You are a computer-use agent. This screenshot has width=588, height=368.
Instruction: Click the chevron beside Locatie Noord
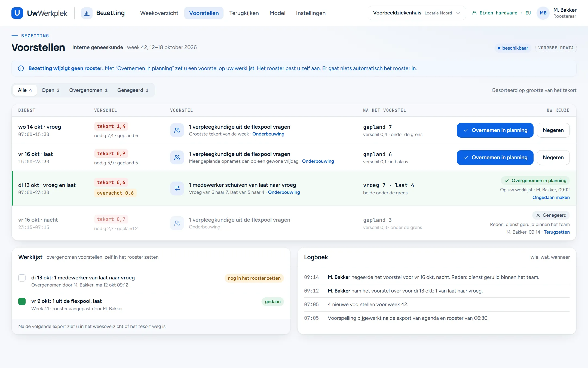point(458,13)
